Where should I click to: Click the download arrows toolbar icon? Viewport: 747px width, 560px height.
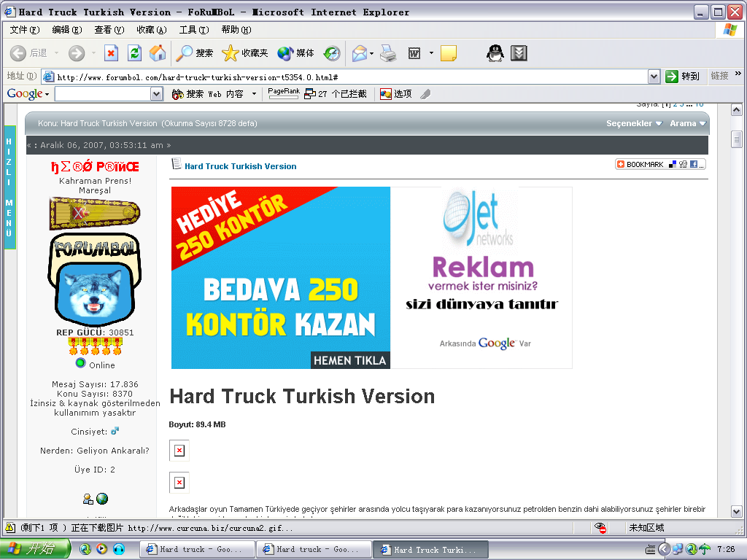click(x=519, y=52)
